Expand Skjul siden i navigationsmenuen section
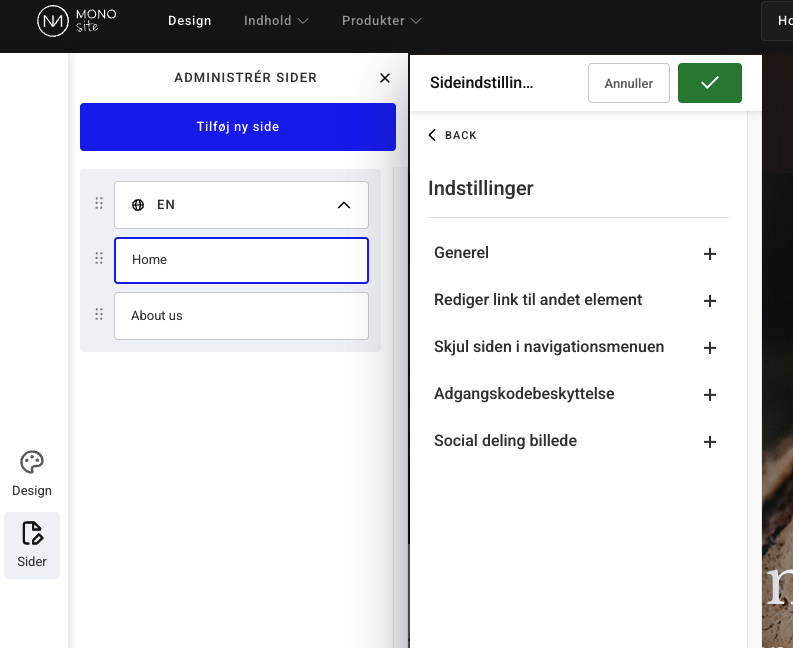 coord(710,348)
